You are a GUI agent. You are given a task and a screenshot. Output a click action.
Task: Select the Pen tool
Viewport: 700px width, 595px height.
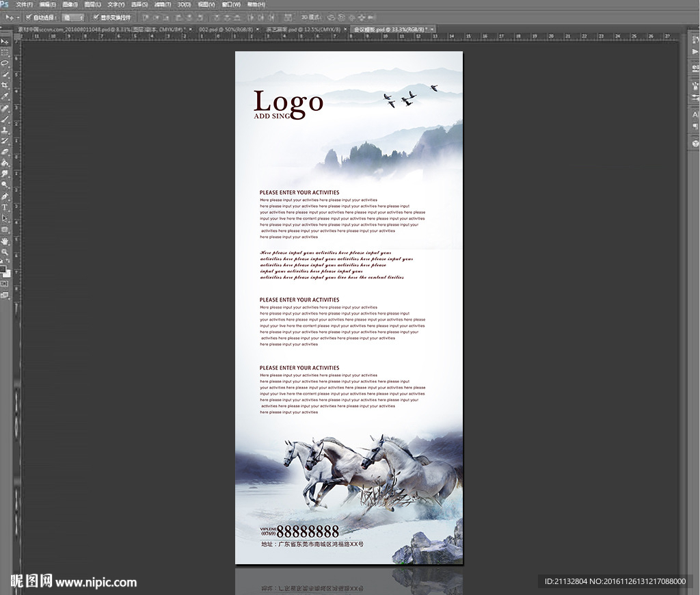click(5, 196)
